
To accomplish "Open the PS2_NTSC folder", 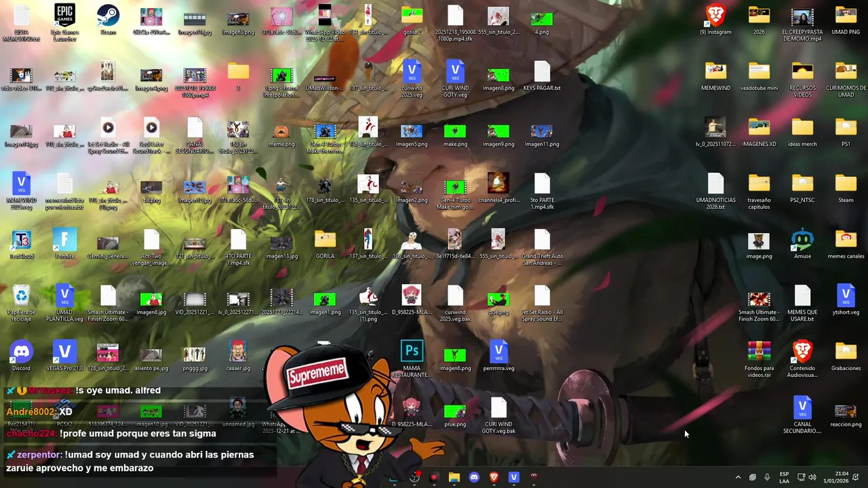I will click(802, 188).
